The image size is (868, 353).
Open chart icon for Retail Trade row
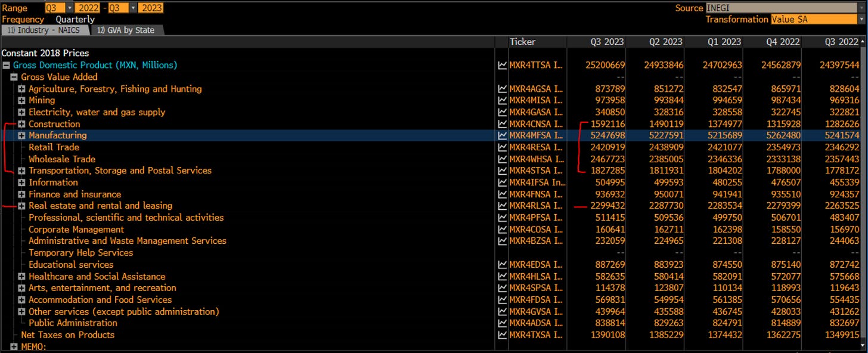[x=502, y=147]
